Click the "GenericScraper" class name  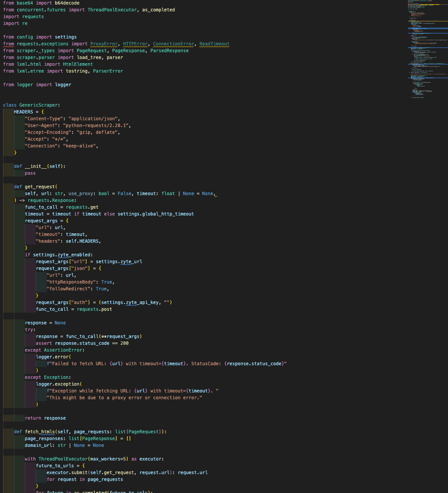[x=39, y=105]
